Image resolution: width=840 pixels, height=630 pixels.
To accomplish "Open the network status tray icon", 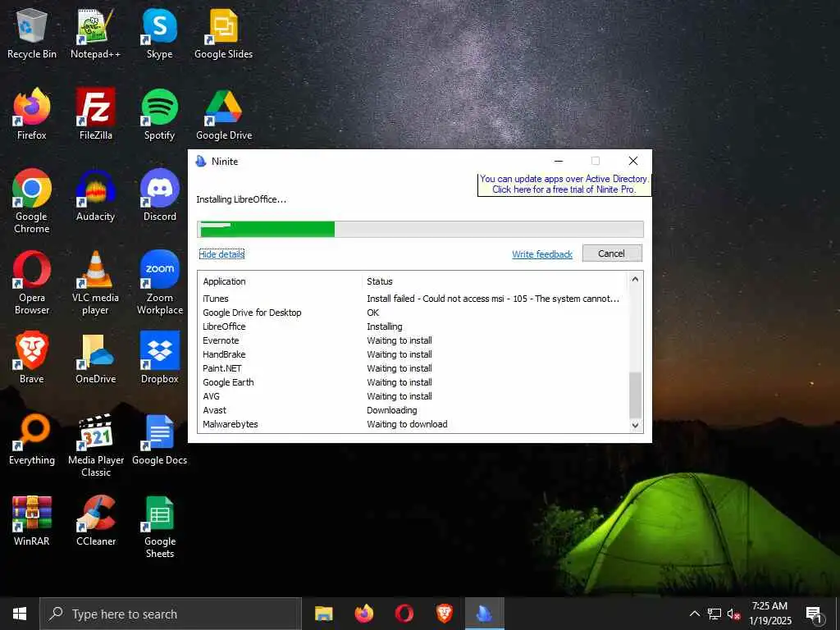I will 714,614.
